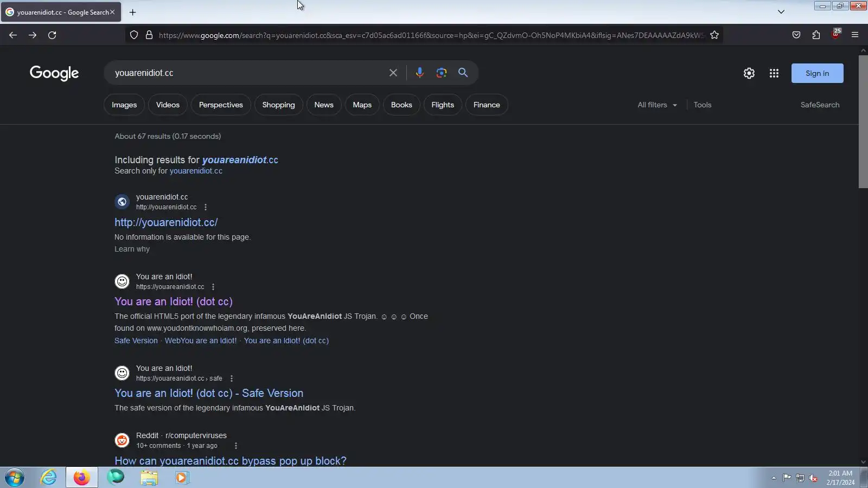Switch to Finance results
868x488 pixels.
tap(487, 105)
